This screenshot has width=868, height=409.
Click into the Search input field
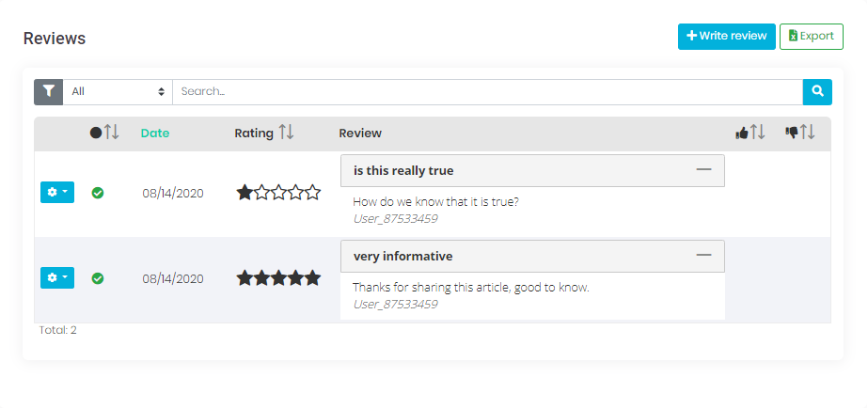[486, 91]
